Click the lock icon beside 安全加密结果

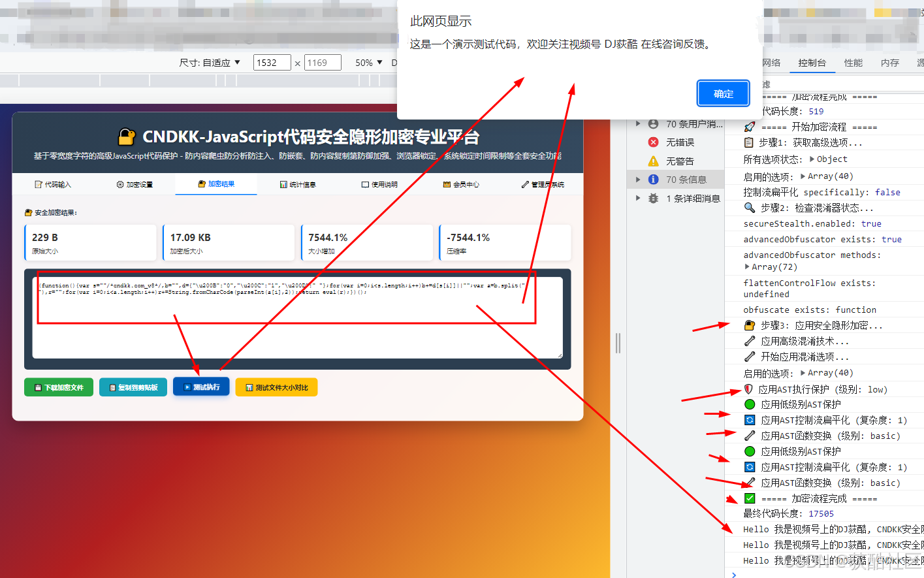28,212
